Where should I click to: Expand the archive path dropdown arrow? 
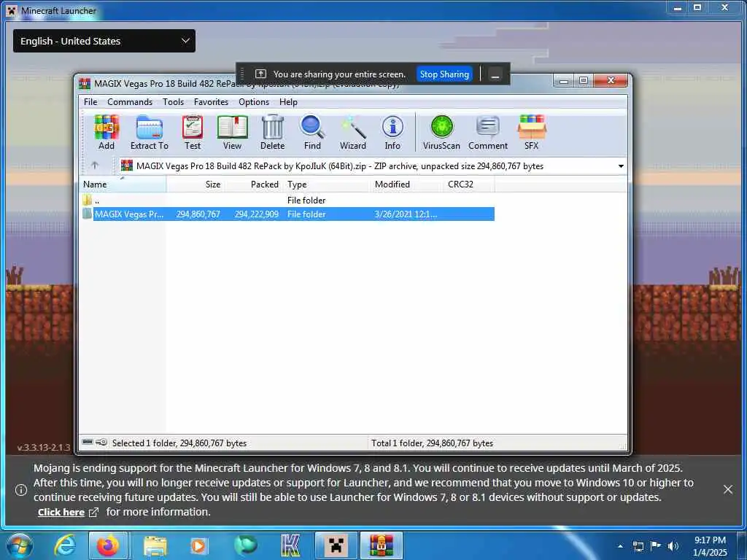pyautogui.click(x=621, y=166)
